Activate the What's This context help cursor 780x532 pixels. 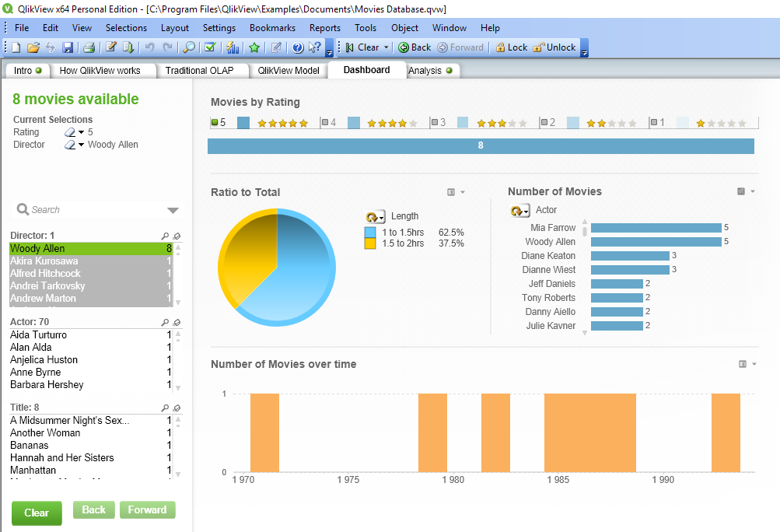[314, 47]
